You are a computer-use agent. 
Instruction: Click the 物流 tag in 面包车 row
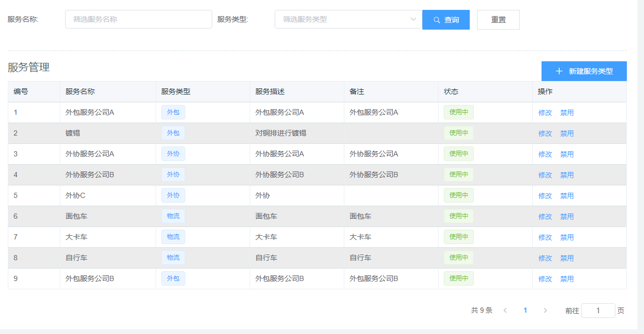tap(173, 216)
